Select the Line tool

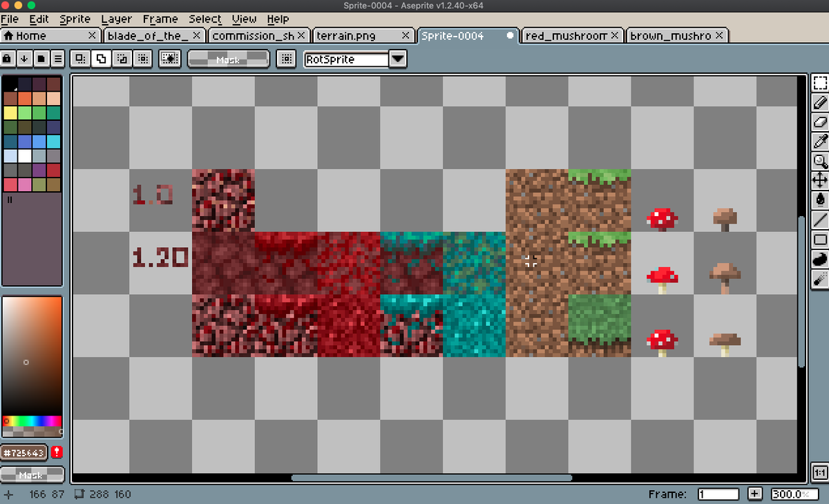click(820, 220)
